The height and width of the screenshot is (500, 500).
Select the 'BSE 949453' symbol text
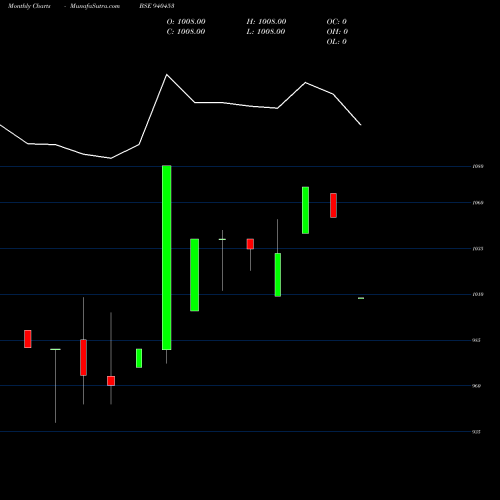(157, 6)
